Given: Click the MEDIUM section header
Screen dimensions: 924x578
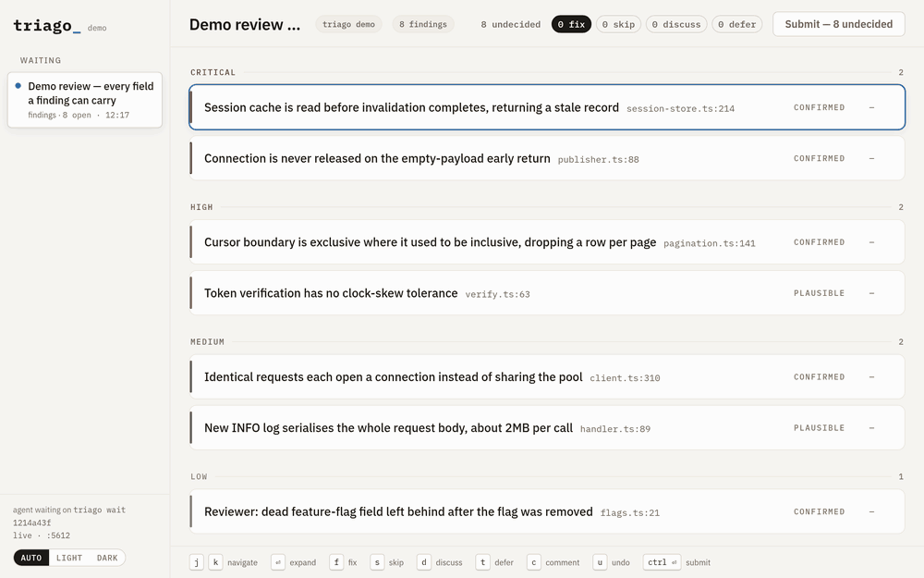Looking at the screenshot, I should (x=207, y=341).
